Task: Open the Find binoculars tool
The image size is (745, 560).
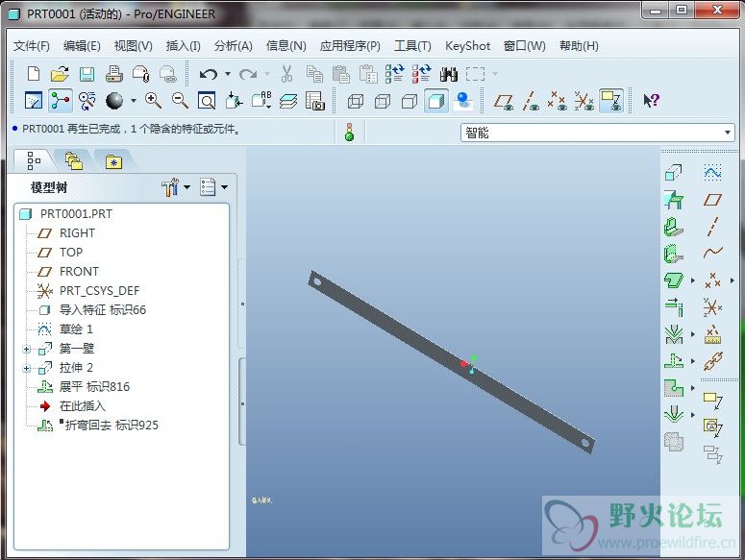Action: (449, 74)
